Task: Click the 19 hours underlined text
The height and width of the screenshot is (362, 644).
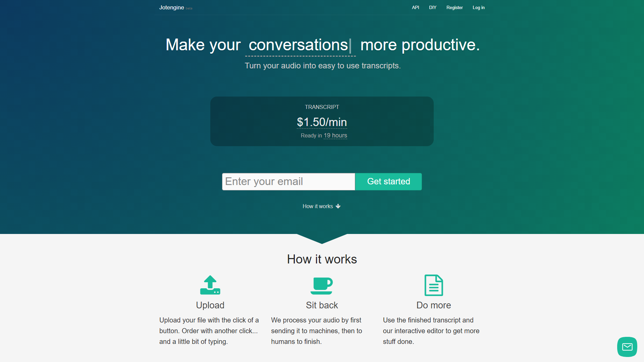Action: 334,135
